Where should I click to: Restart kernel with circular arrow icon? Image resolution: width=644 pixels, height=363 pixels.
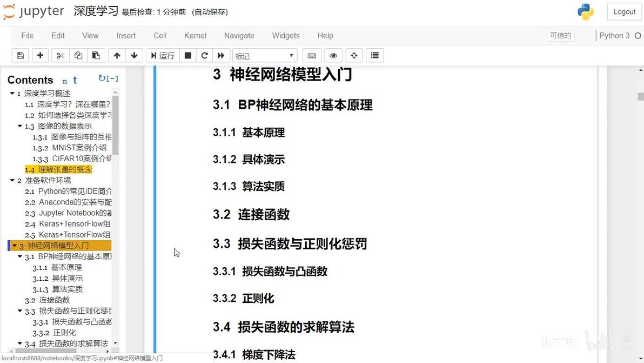(x=205, y=56)
